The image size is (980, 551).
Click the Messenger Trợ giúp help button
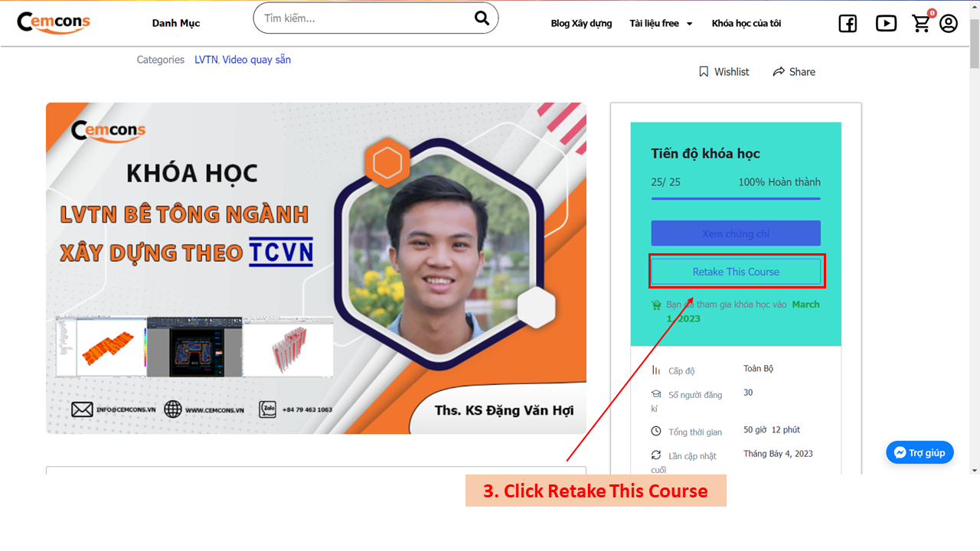pyautogui.click(x=920, y=452)
